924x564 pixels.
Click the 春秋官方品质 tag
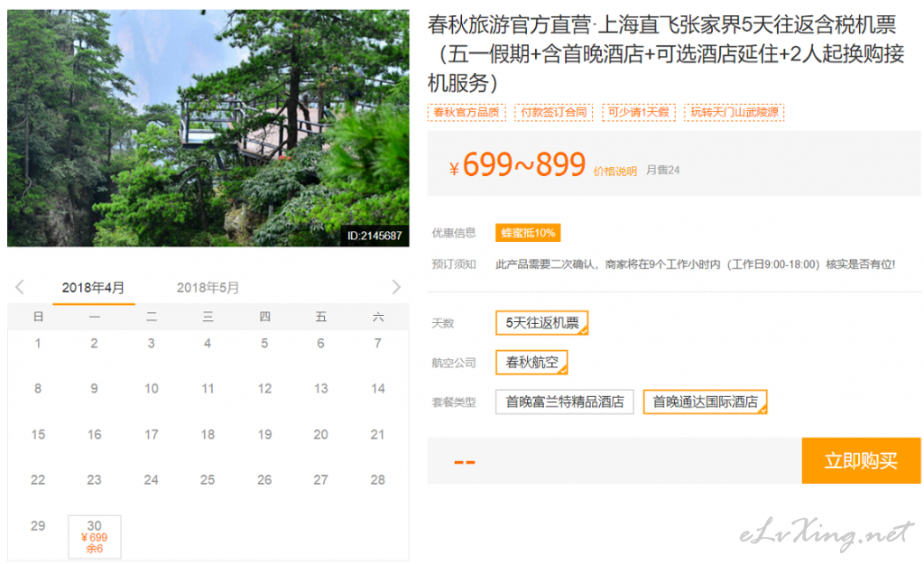coord(467,112)
